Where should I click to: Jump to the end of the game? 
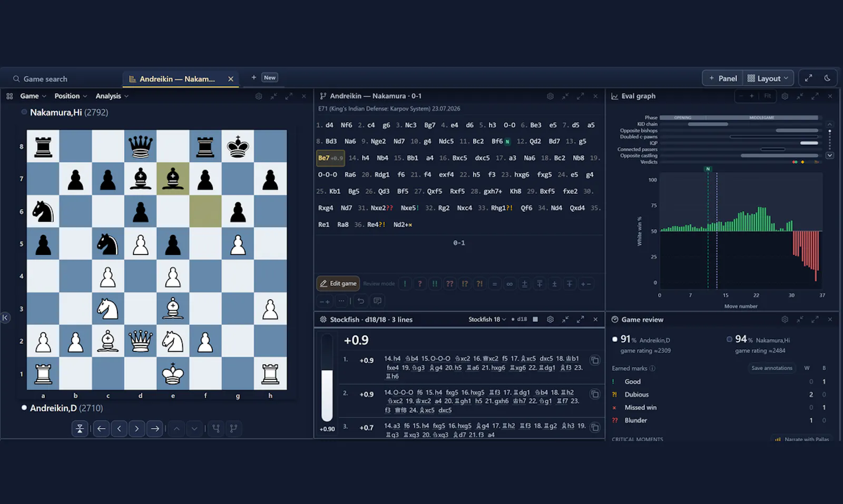[x=155, y=429]
